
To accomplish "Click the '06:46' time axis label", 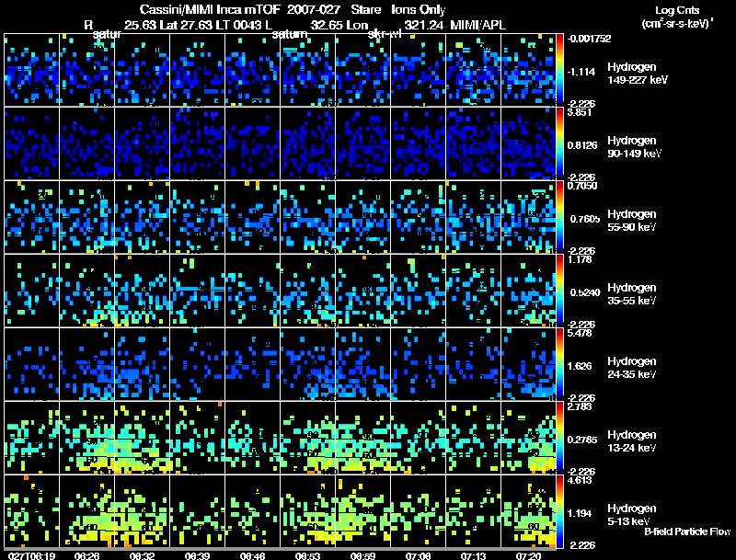I will pyautogui.click(x=252, y=555).
